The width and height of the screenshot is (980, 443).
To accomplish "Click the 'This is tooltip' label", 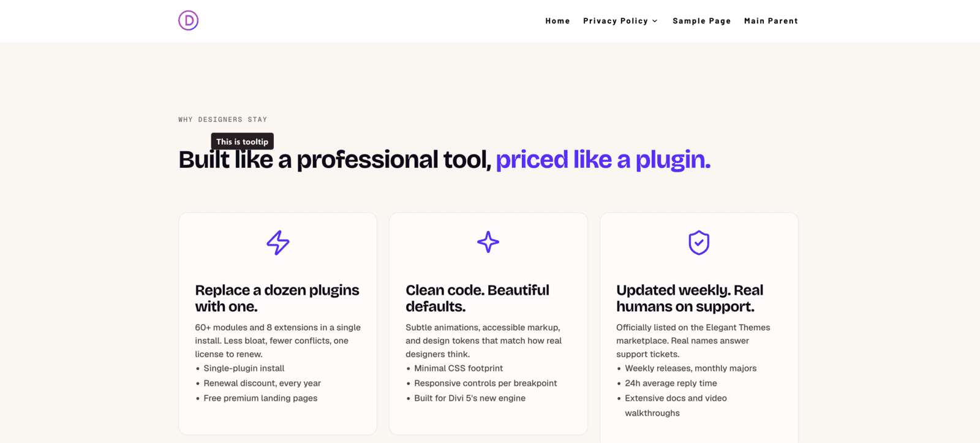I will (243, 142).
